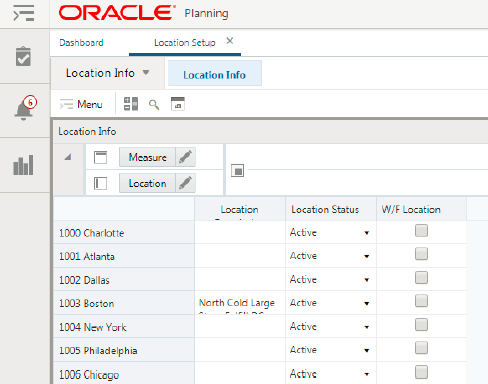488x384 pixels.
Task: Select row header 1003 Boston
Action: [x=124, y=303]
